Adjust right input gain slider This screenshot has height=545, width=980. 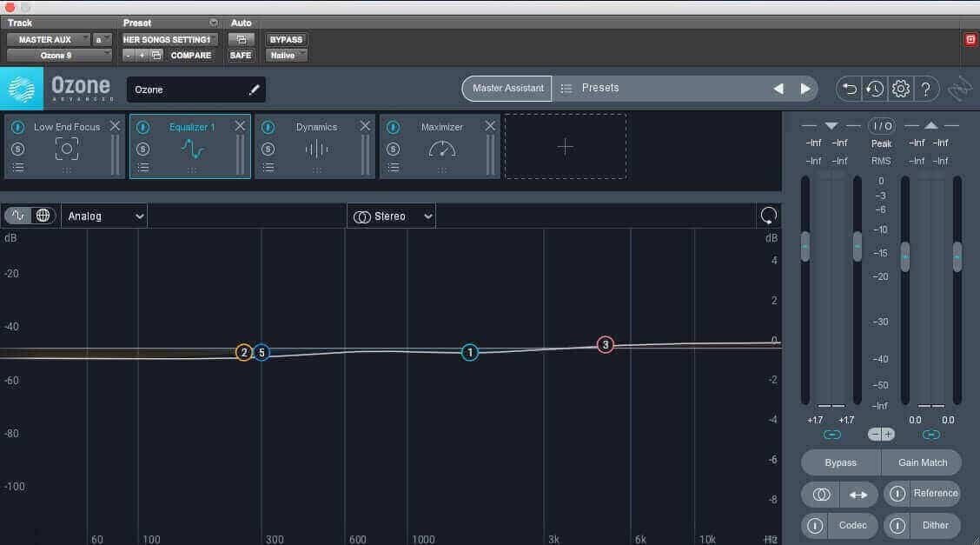857,246
